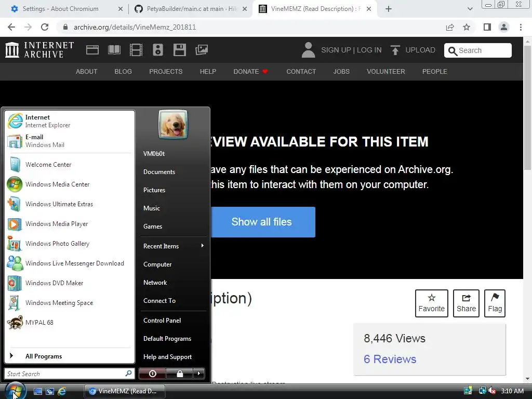
Task: Launch Internet Explorer from quick launch
Action: (x=62, y=391)
